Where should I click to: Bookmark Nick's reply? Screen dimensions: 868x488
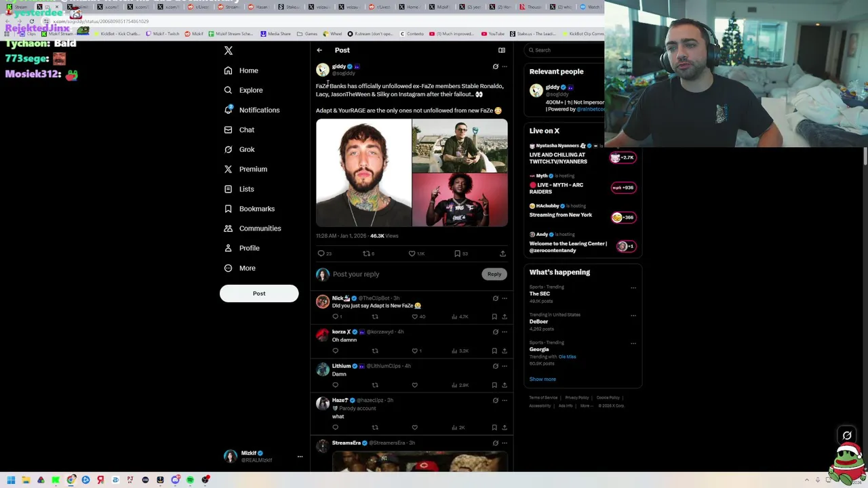(x=494, y=317)
